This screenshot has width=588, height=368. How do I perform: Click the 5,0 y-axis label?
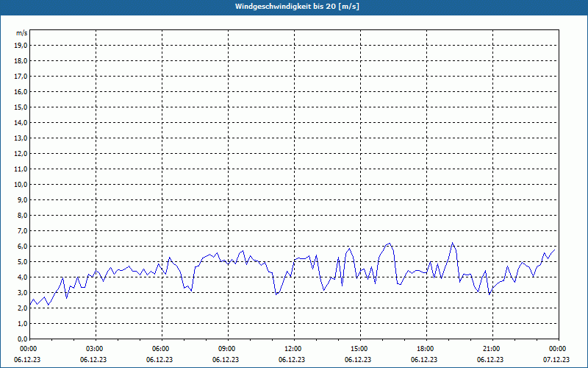click(x=22, y=262)
